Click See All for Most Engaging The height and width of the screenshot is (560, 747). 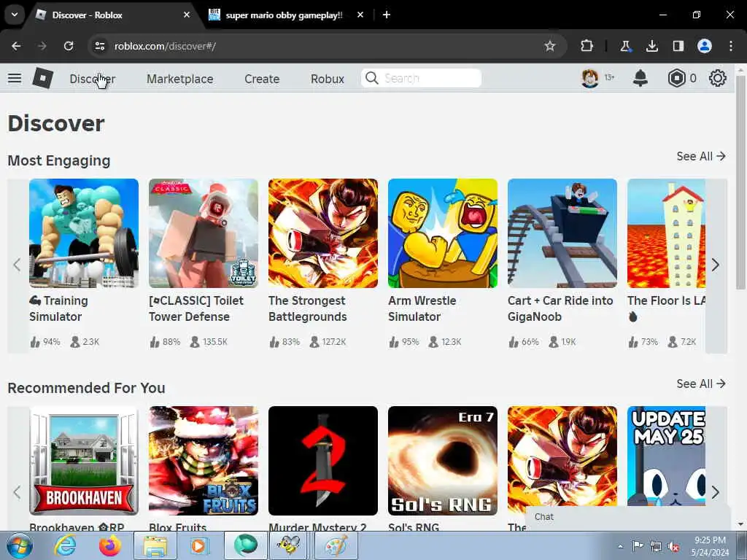point(701,156)
